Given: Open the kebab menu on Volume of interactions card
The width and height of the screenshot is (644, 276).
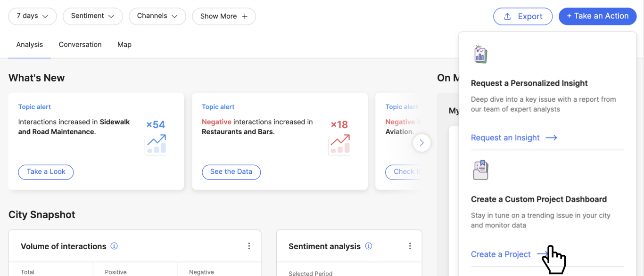Looking at the screenshot, I should [x=249, y=246].
